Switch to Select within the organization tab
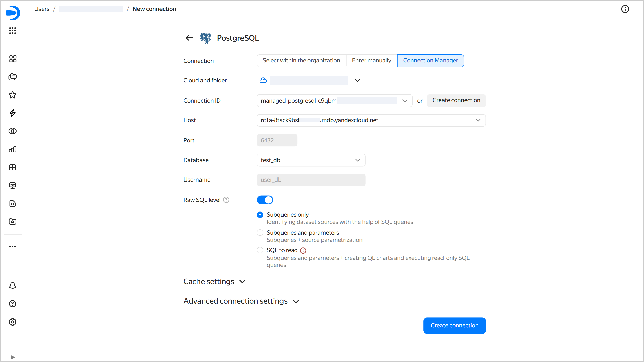The height and width of the screenshot is (362, 644). (x=301, y=61)
